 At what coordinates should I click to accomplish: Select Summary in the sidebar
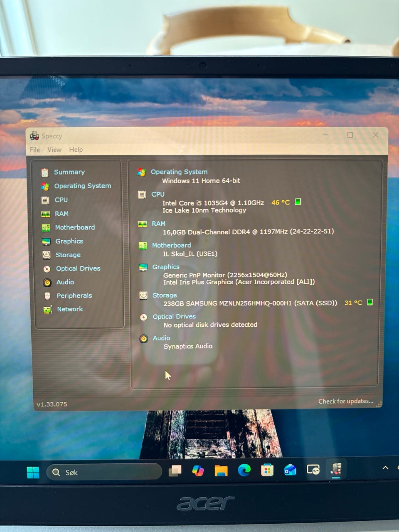(69, 172)
